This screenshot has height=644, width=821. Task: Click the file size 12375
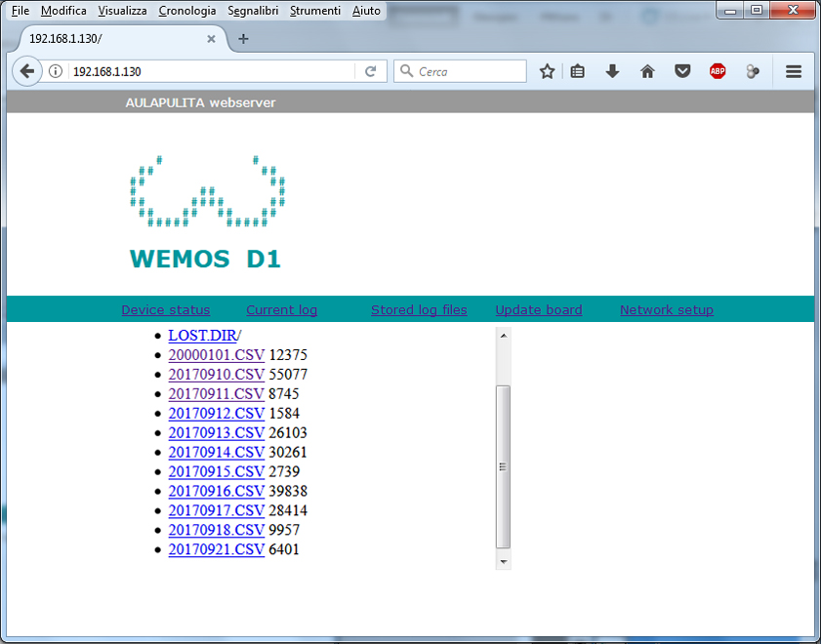288,355
